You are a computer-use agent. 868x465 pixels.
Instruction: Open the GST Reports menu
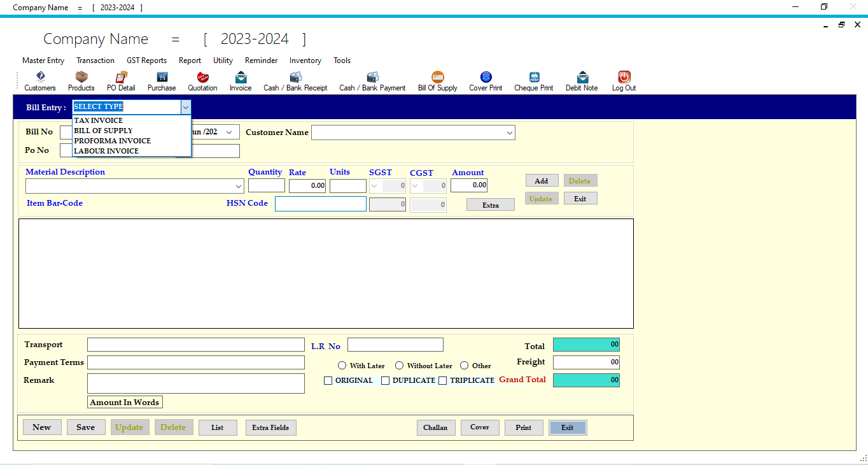146,61
